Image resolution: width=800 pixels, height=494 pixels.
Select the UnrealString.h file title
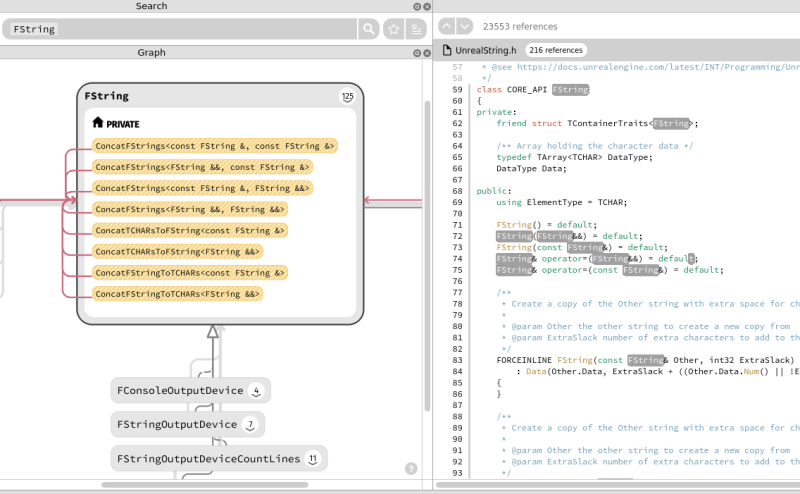coord(485,50)
